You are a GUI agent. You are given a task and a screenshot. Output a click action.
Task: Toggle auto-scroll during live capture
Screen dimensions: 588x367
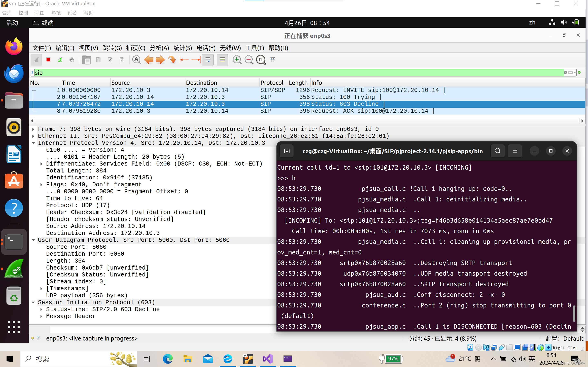pos(208,60)
